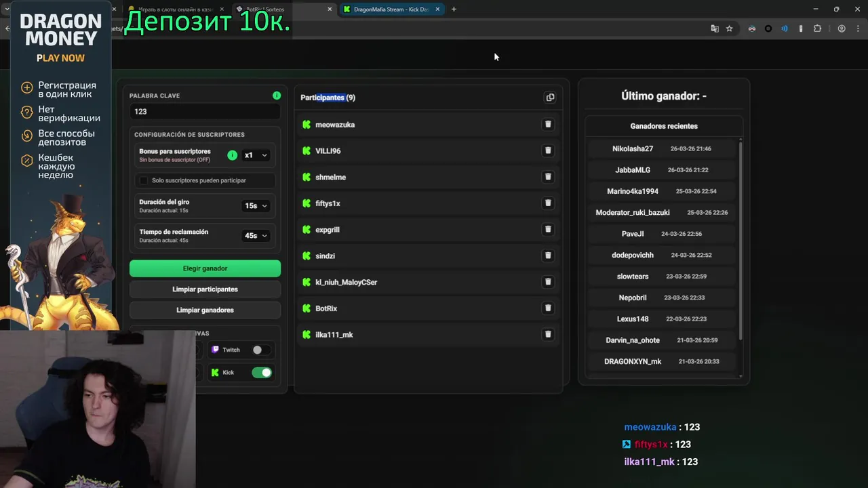The height and width of the screenshot is (488, 868).
Task: Click recent winner Marino4ka1994
Action: coord(633,191)
